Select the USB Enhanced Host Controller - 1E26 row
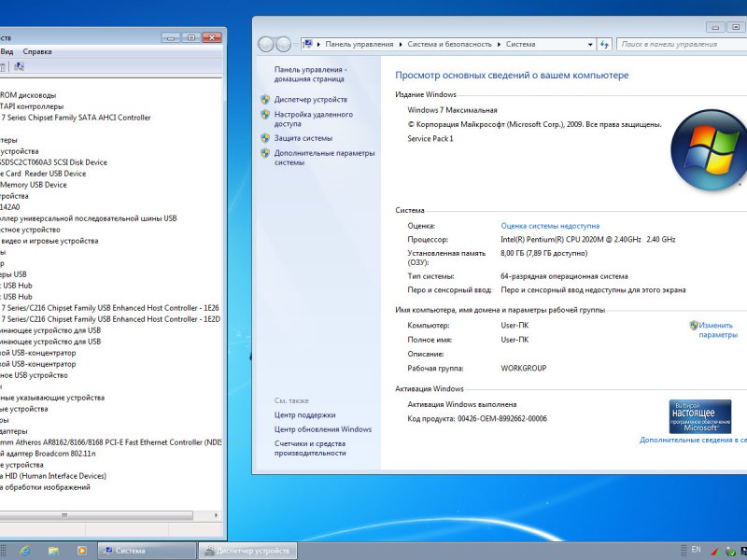The width and height of the screenshot is (747, 560). (x=109, y=308)
